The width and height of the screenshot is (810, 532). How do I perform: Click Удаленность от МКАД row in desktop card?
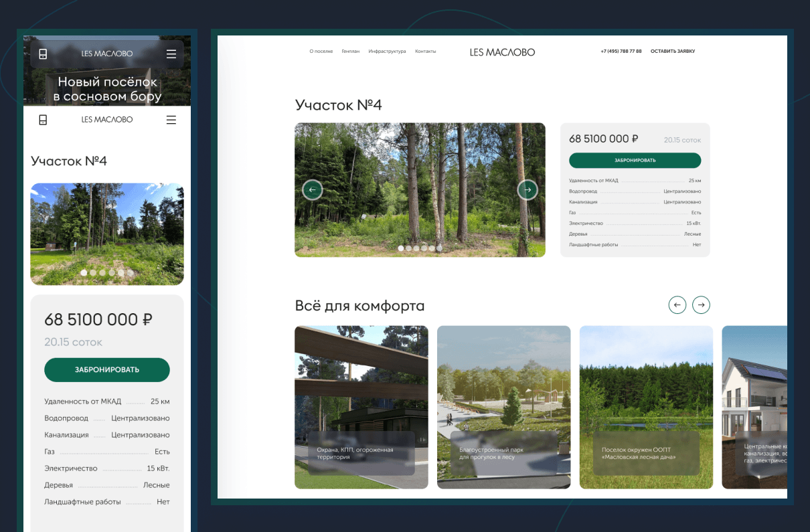coord(635,181)
